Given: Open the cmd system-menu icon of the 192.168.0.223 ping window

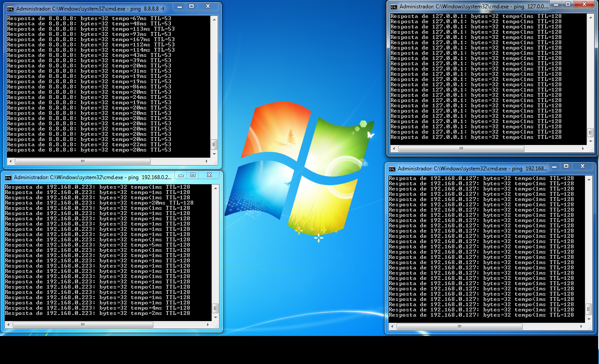Looking at the screenshot, I should [x=8, y=177].
